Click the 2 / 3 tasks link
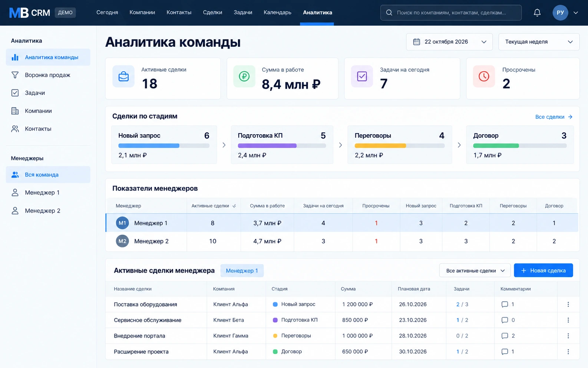The height and width of the screenshot is (368, 588). [x=462, y=304]
